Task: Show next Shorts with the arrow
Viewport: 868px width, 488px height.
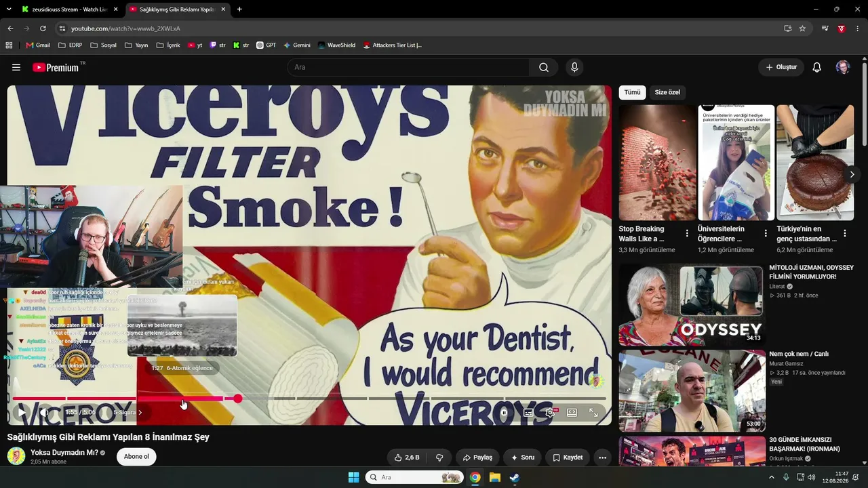Action: [x=852, y=174]
